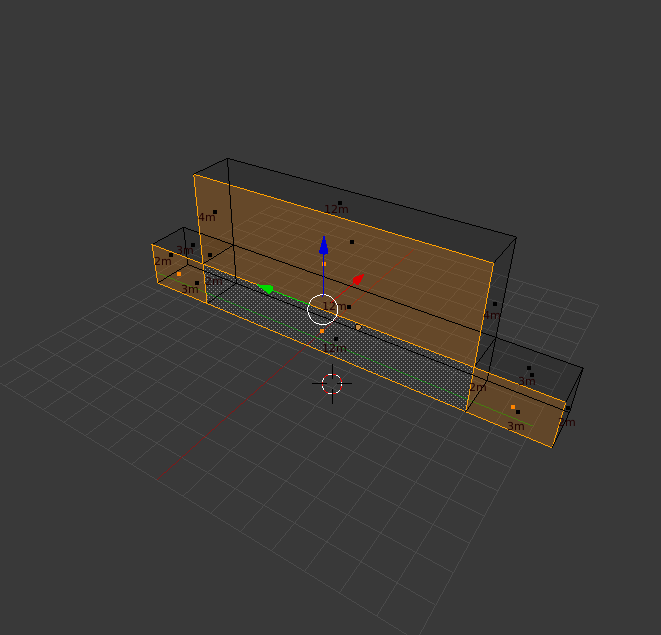Click the green Y-axis manipulator arrow
Screen dimensions: 661x635
pos(266,289)
